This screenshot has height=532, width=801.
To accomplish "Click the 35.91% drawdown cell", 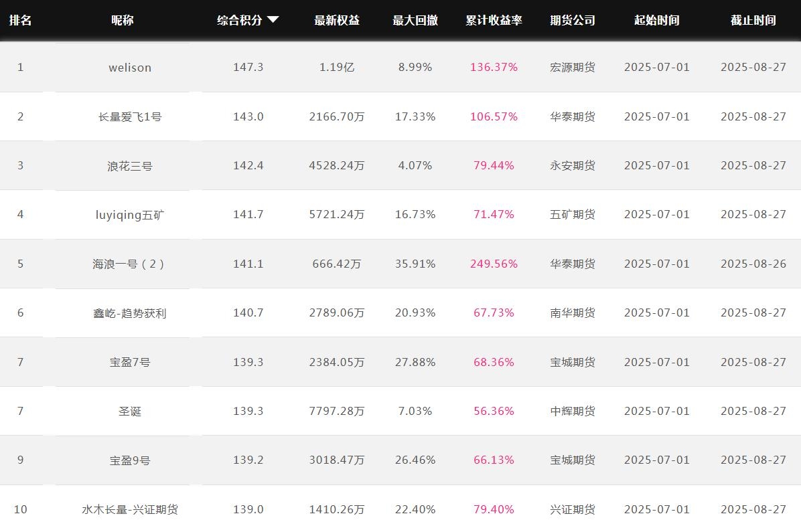I will coord(415,264).
